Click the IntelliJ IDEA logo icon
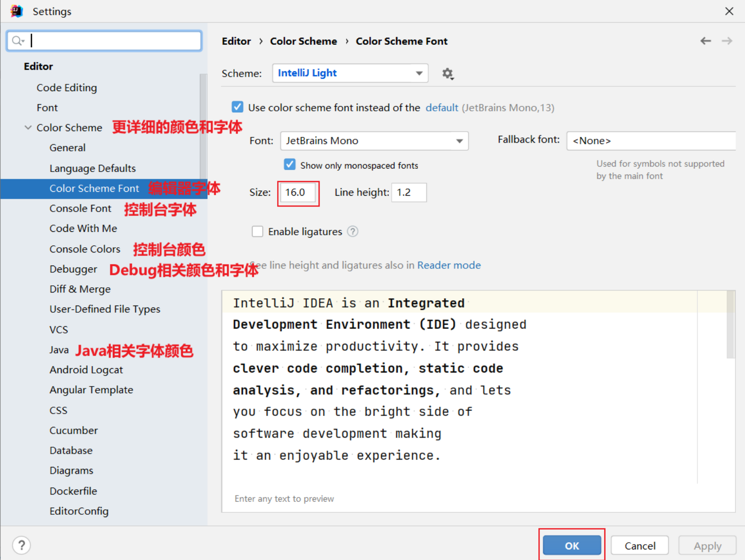 pyautogui.click(x=16, y=11)
